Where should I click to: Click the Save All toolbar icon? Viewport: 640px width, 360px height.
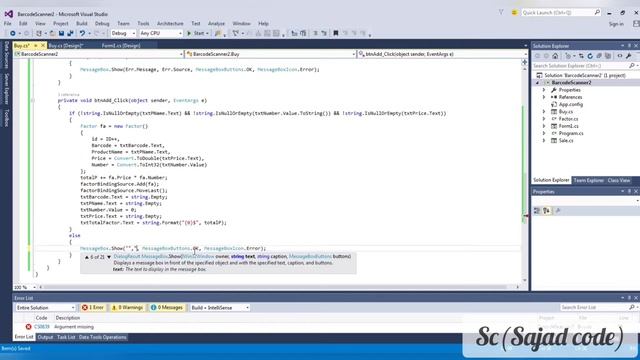[70, 33]
